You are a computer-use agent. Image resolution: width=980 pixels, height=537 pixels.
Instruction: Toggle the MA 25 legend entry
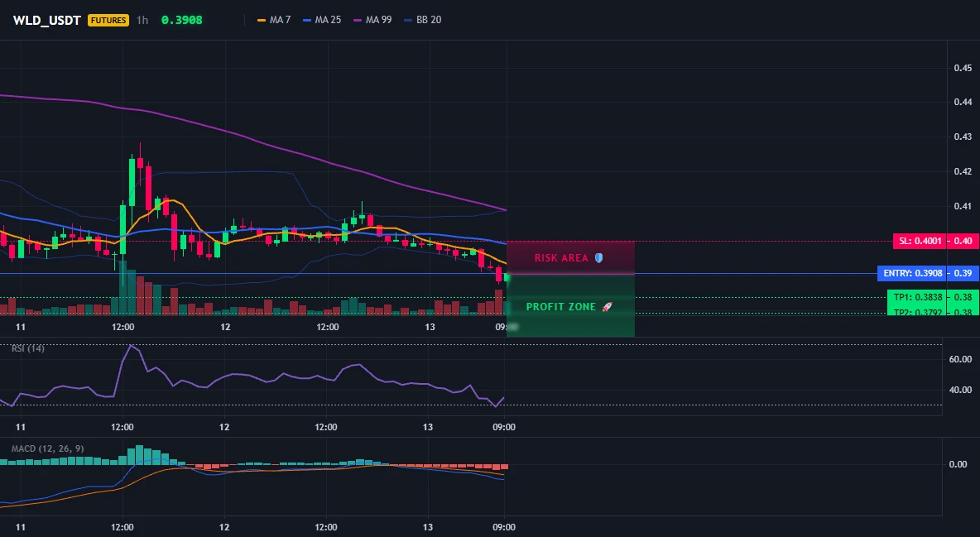(x=323, y=20)
